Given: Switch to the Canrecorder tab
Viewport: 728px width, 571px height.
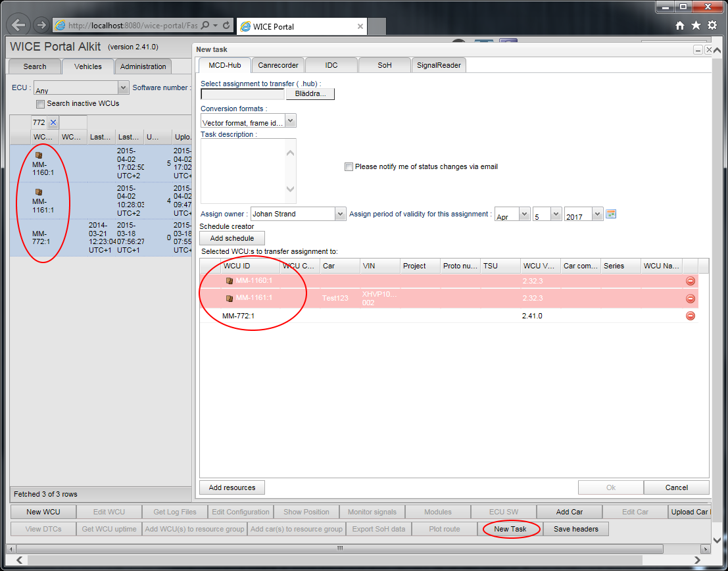Looking at the screenshot, I should click(x=278, y=65).
